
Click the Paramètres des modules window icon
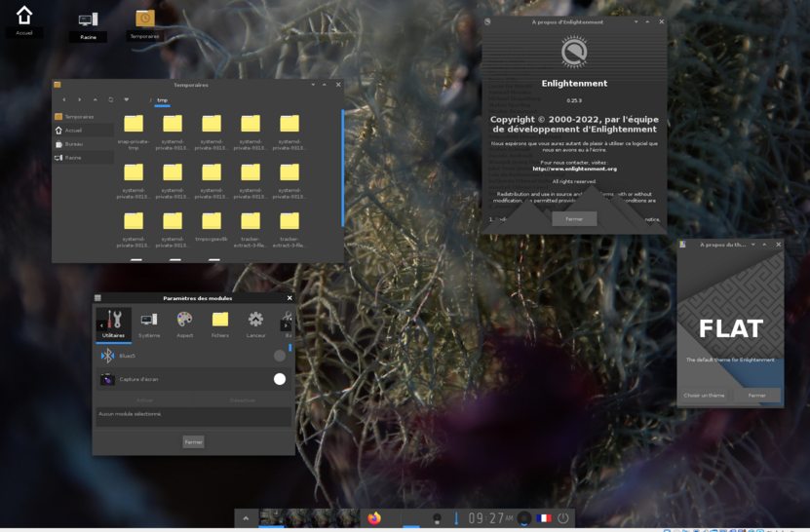tap(97, 298)
